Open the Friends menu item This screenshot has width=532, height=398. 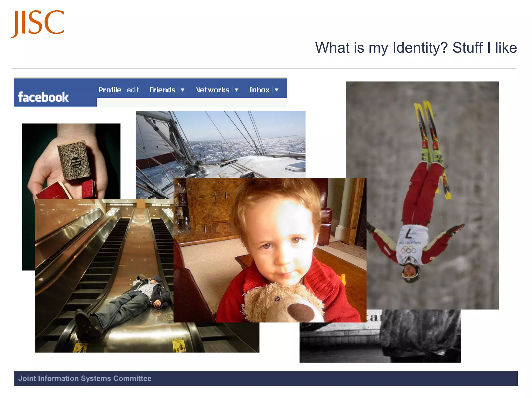[x=162, y=90]
